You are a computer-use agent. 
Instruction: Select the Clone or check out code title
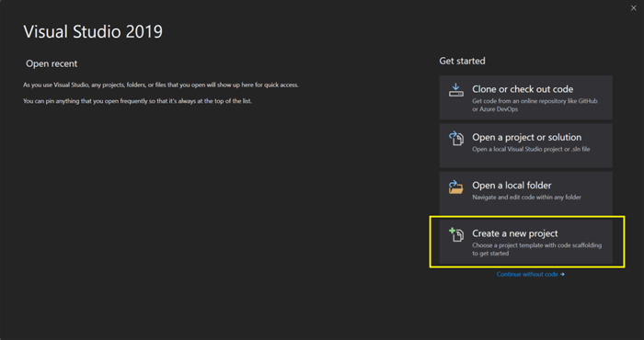click(523, 89)
